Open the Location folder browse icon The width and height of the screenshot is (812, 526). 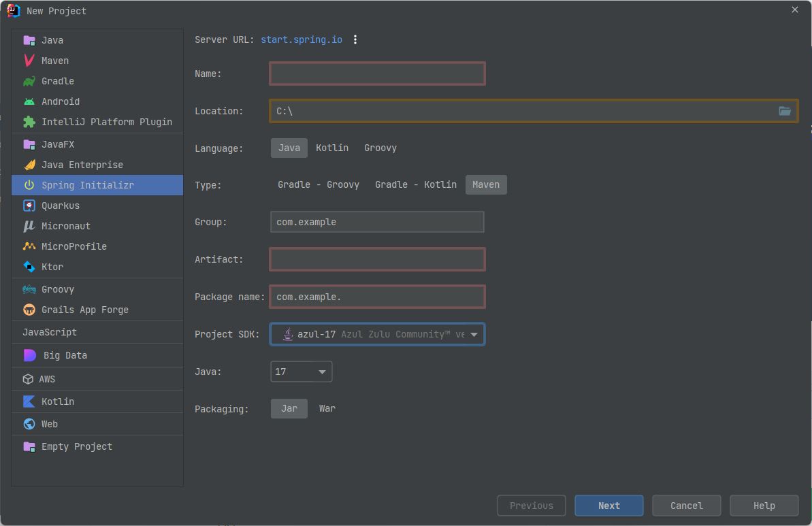[785, 111]
